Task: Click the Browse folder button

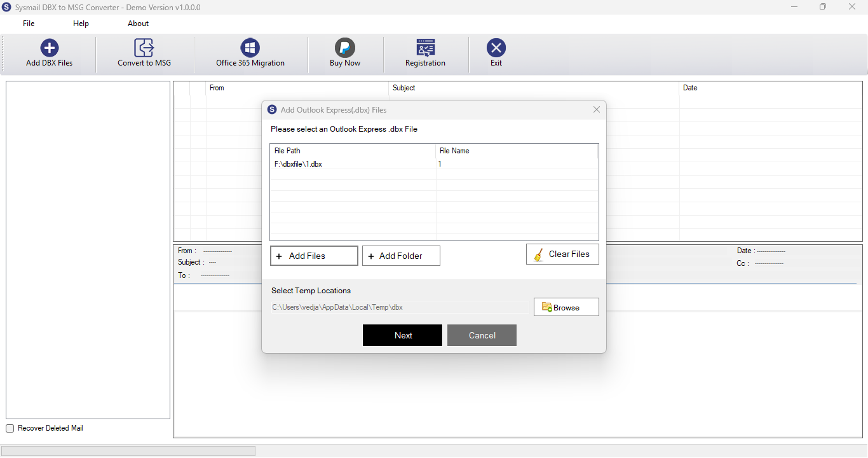Action: pyautogui.click(x=566, y=307)
